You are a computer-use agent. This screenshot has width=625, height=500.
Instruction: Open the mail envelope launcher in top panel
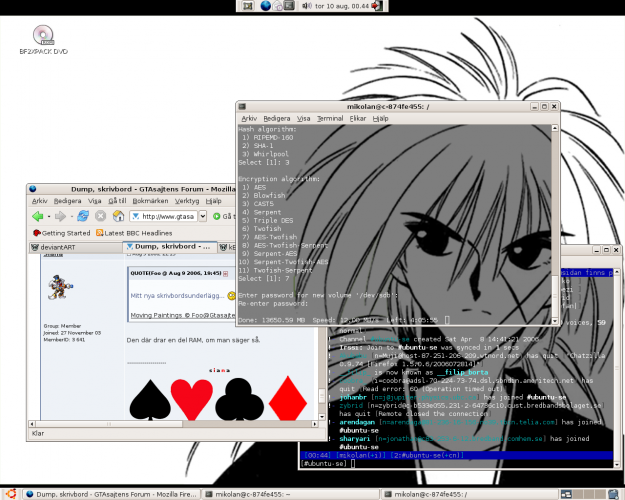click(x=278, y=6)
